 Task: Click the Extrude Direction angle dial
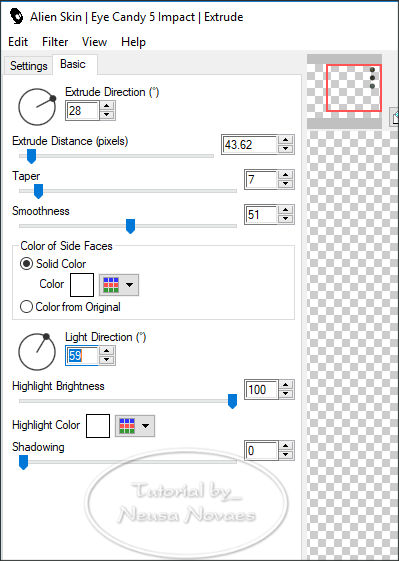click(37, 107)
